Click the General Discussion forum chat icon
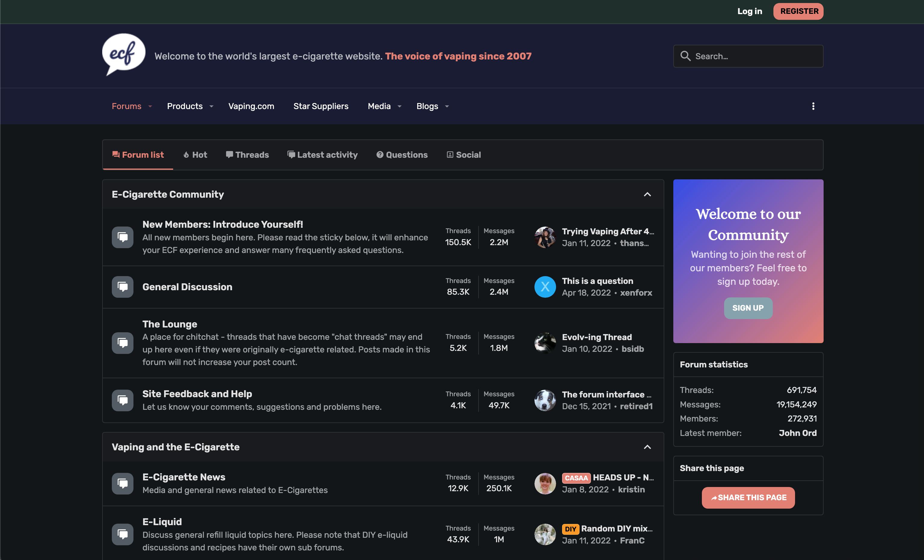 [x=122, y=287]
